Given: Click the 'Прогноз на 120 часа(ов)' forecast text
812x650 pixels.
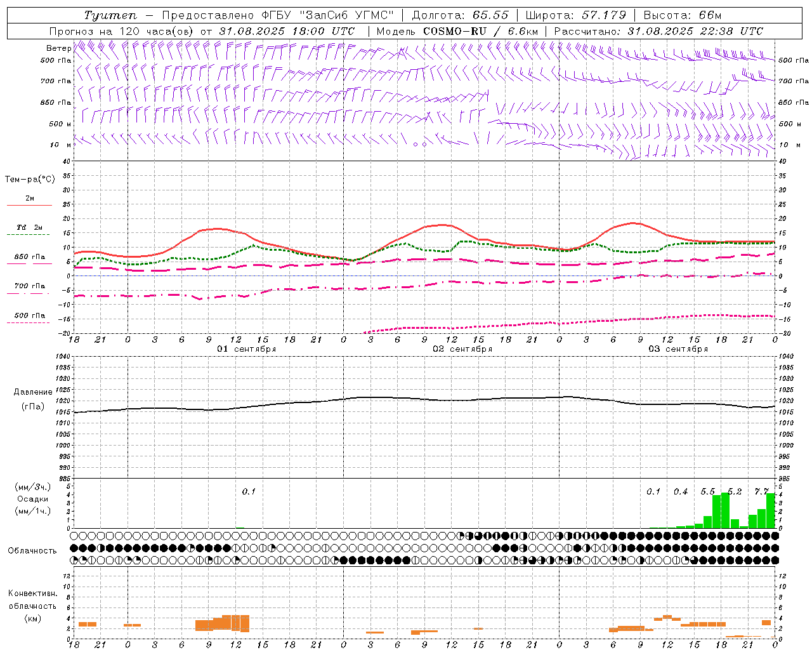Looking at the screenshot, I should tap(122, 31).
